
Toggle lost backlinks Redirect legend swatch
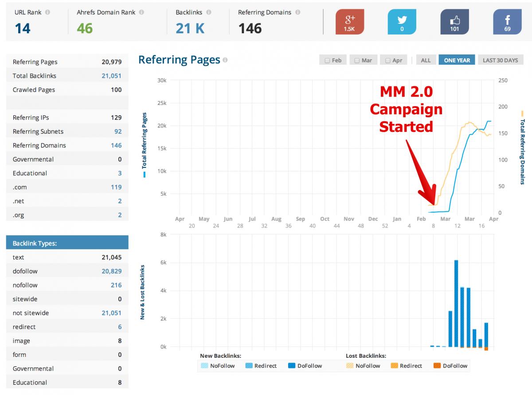pyautogui.click(x=394, y=366)
